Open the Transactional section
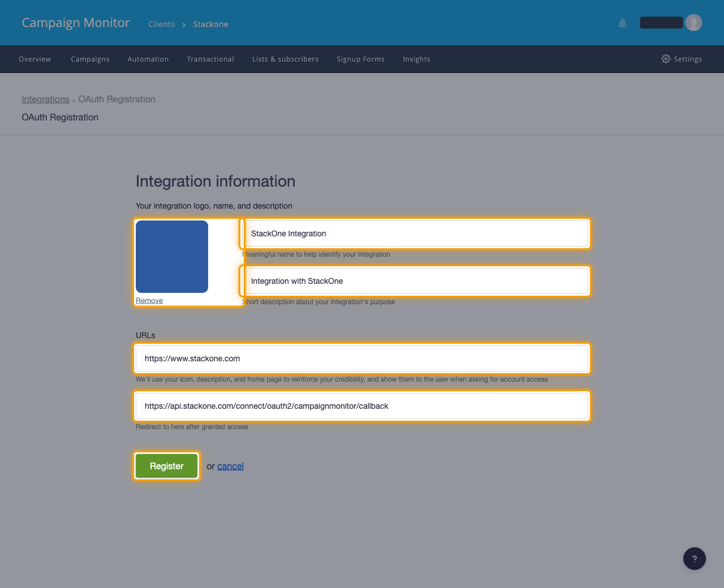The height and width of the screenshot is (588, 724). (x=210, y=59)
